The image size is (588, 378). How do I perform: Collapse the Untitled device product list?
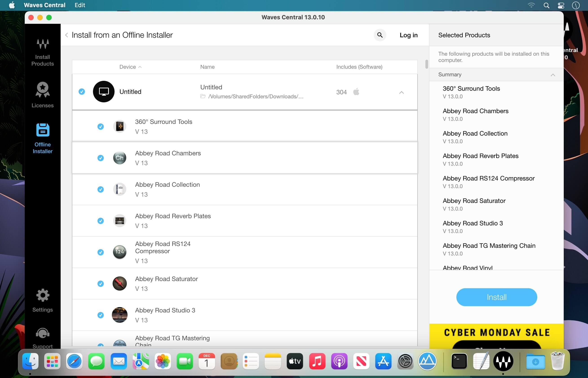pos(401,92)
